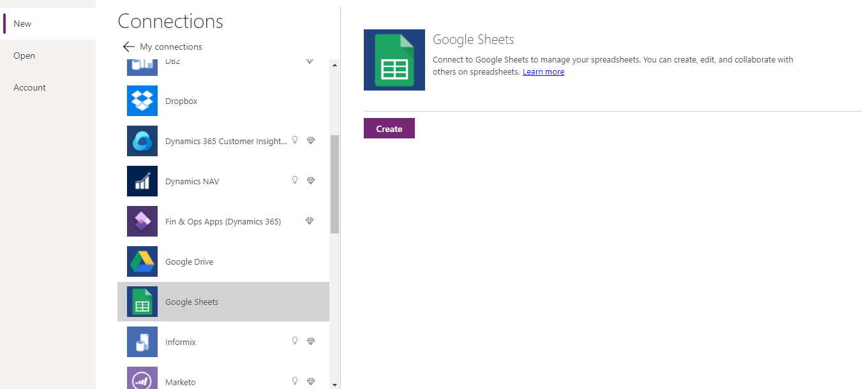The height and width of the screenshot is (389, 868).
Task: Select the Dropbox text label
Action: point(181,101)
